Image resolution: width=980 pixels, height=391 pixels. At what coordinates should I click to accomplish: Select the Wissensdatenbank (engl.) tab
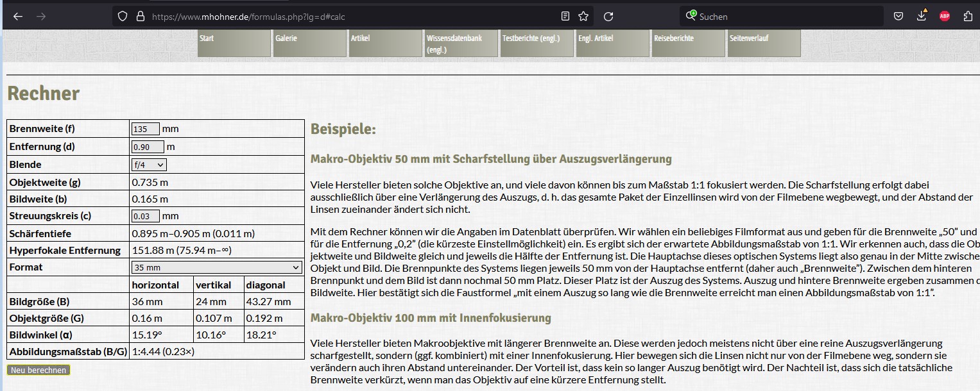tap(461, 43)
